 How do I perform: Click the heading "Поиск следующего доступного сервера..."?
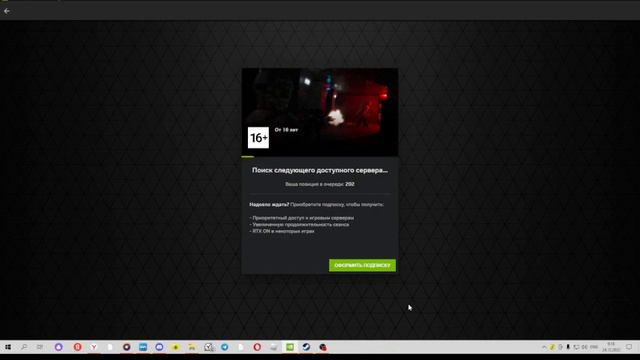click(x=320, y=170)
